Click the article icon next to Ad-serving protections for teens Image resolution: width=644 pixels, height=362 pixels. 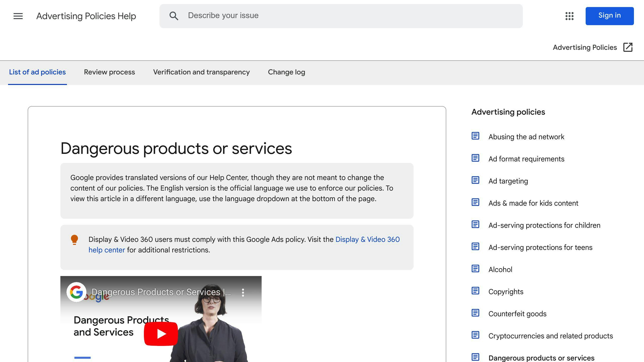tap(475, 247)
